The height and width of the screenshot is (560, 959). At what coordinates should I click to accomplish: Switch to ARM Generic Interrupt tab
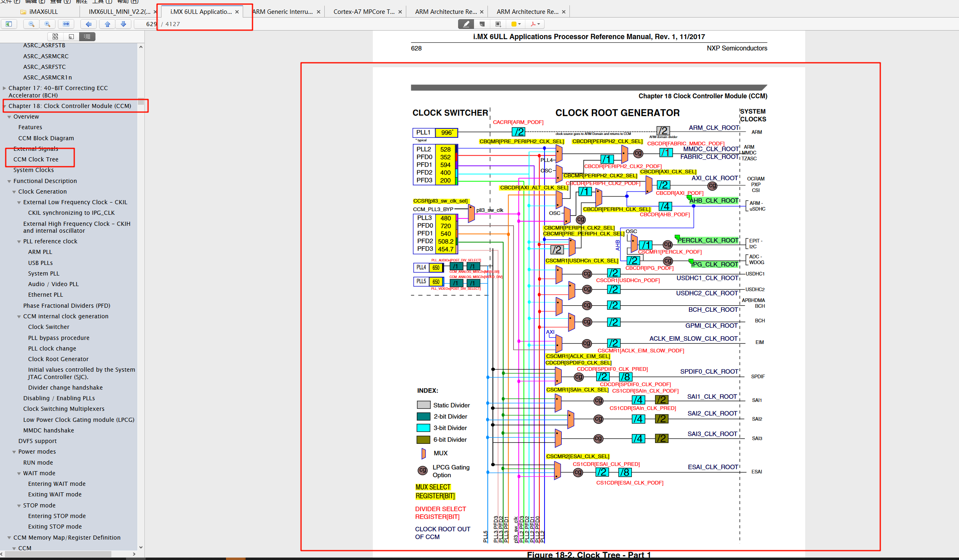click(x=282, y=11)
